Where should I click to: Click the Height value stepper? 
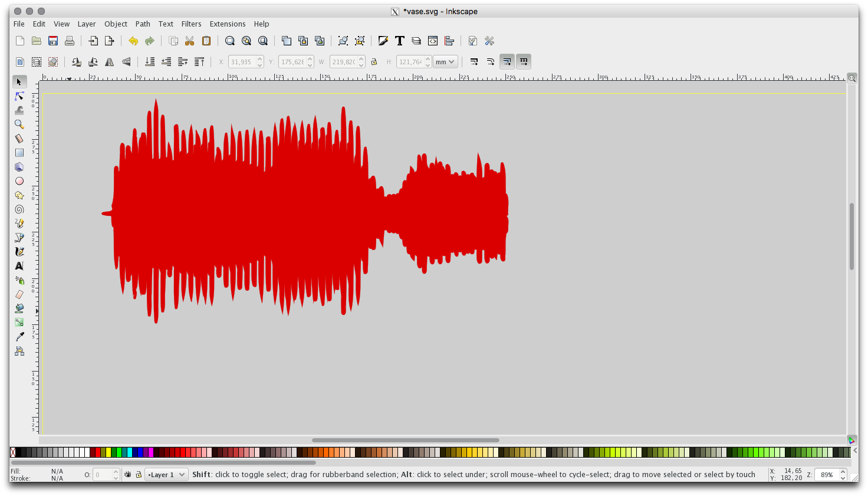428,62
